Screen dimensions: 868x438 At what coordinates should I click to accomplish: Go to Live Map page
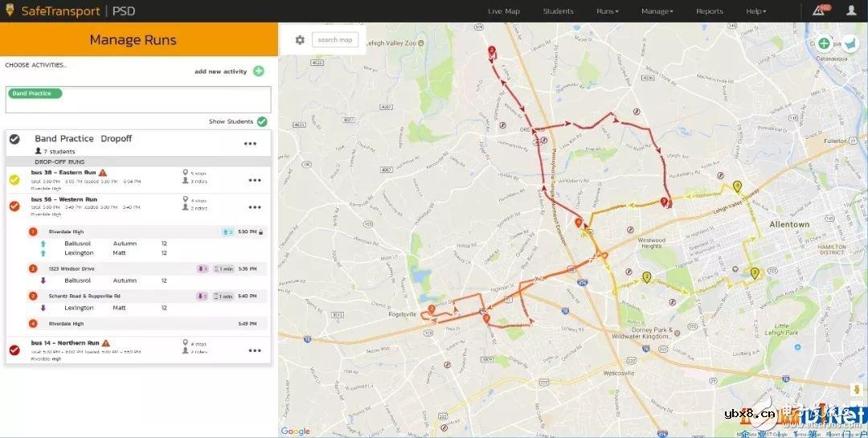(504, 11)
